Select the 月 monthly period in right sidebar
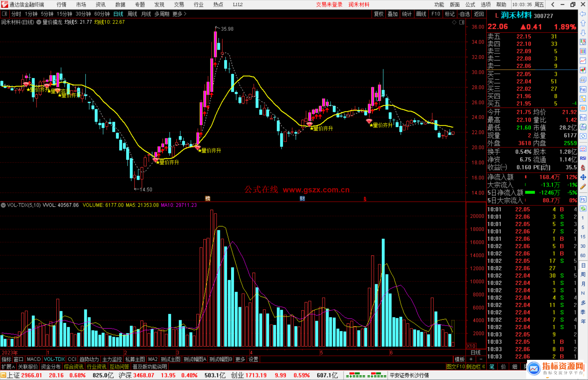 [583, 284]
